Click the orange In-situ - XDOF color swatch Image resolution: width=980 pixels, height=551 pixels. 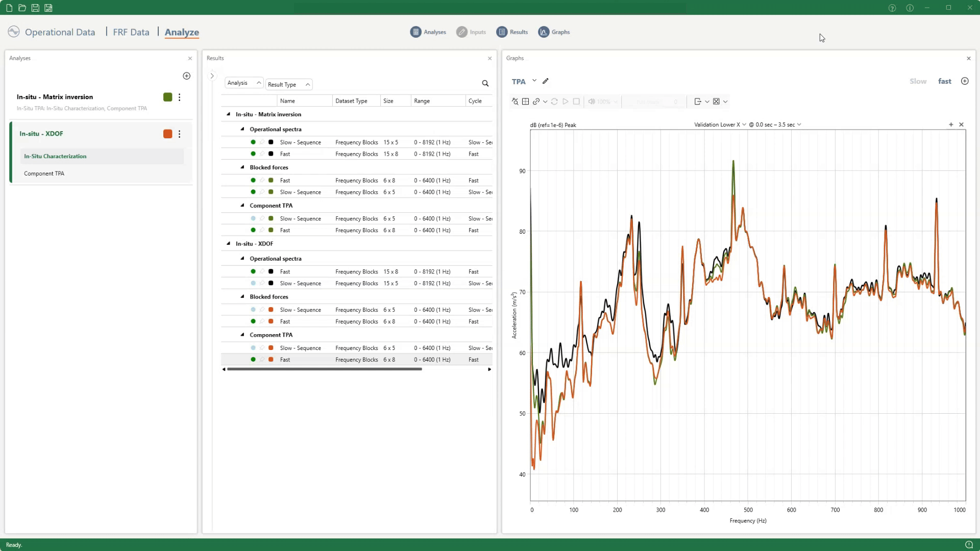167,134
